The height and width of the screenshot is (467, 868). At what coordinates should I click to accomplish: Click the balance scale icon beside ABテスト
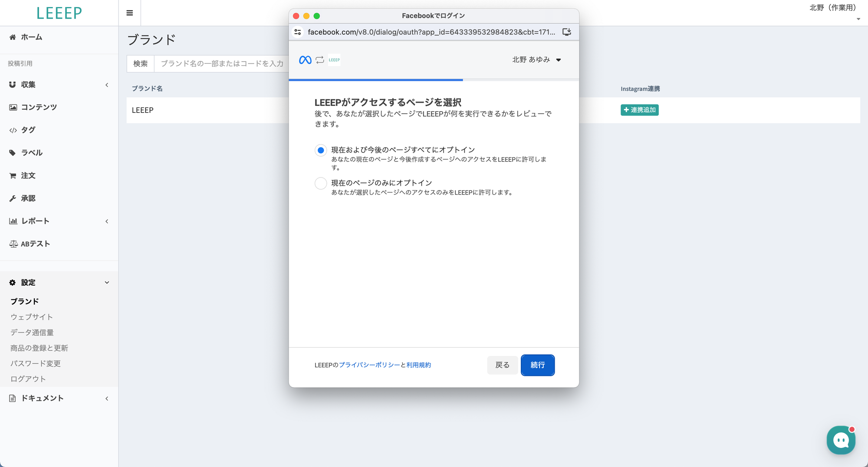point(13,244)
